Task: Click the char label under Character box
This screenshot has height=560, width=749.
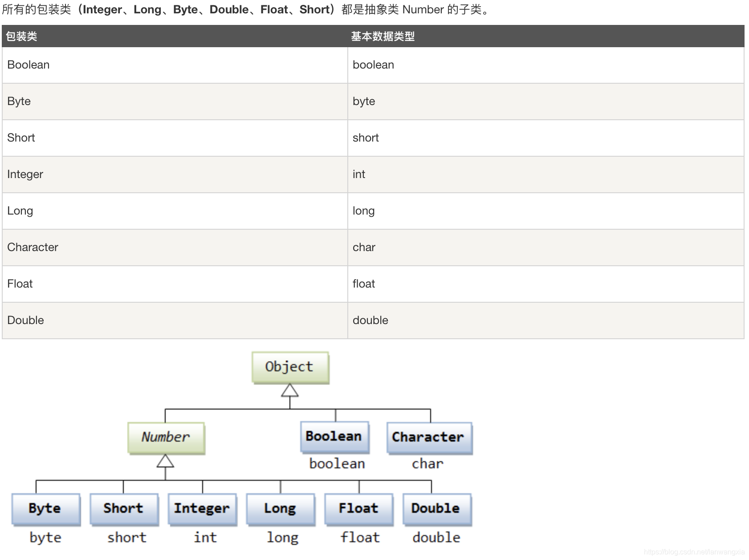Action: (x=427, y=464)
